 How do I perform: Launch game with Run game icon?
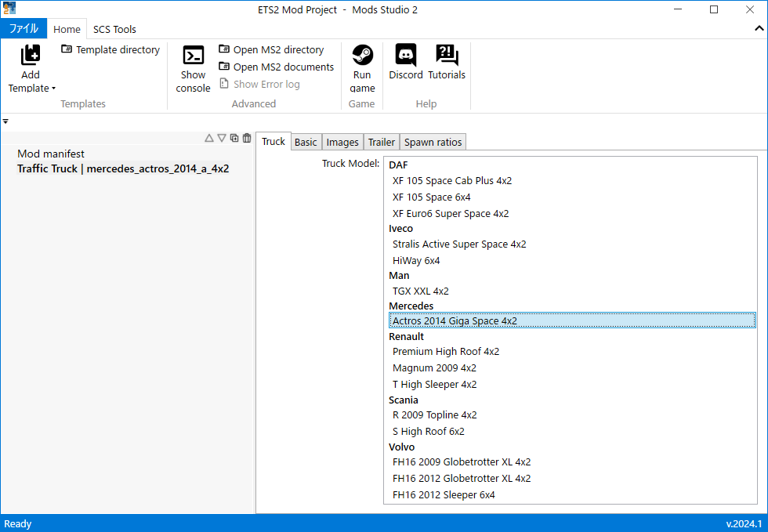(362, 56)
